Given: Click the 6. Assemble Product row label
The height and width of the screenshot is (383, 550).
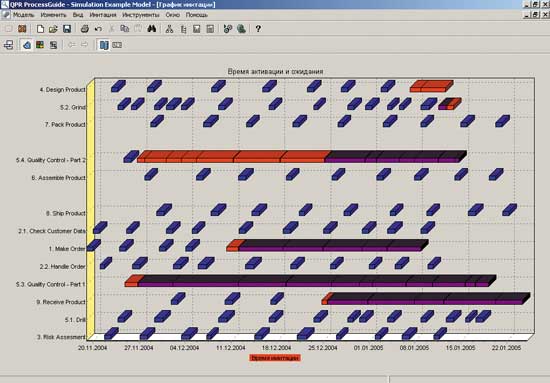Looking at the screenshot, I should coord(58,178).
